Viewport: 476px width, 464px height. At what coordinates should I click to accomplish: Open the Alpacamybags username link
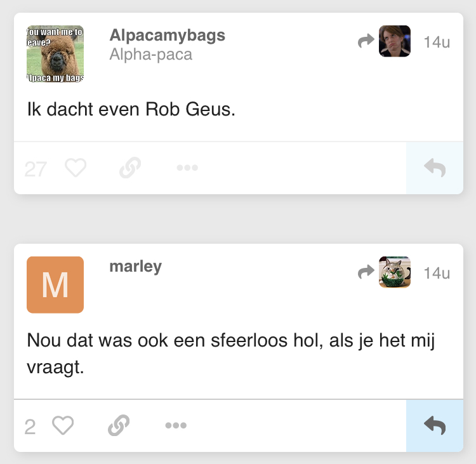click(168, 36)
